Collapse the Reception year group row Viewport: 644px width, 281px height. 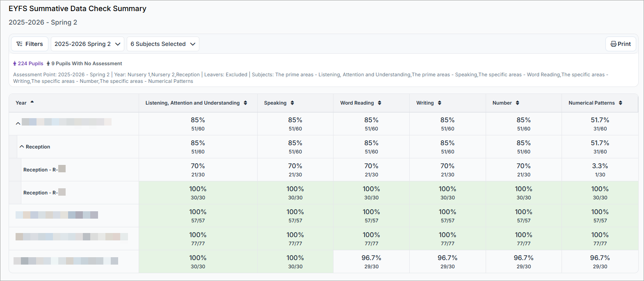point(22,147)
